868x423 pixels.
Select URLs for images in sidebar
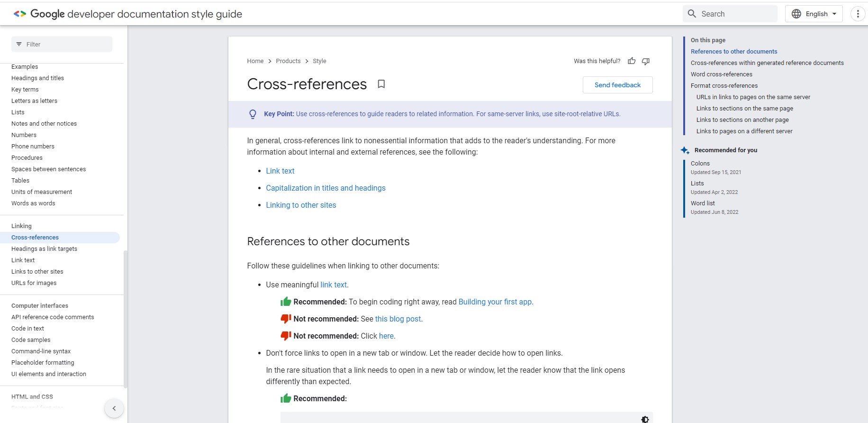click(34, 283)
